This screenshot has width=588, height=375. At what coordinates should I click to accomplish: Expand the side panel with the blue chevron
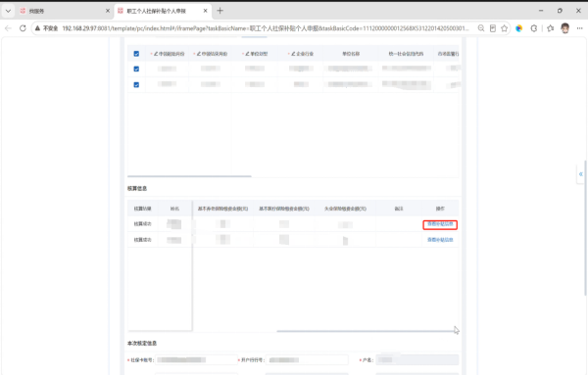pyautogui.click(x=580, y=174)
